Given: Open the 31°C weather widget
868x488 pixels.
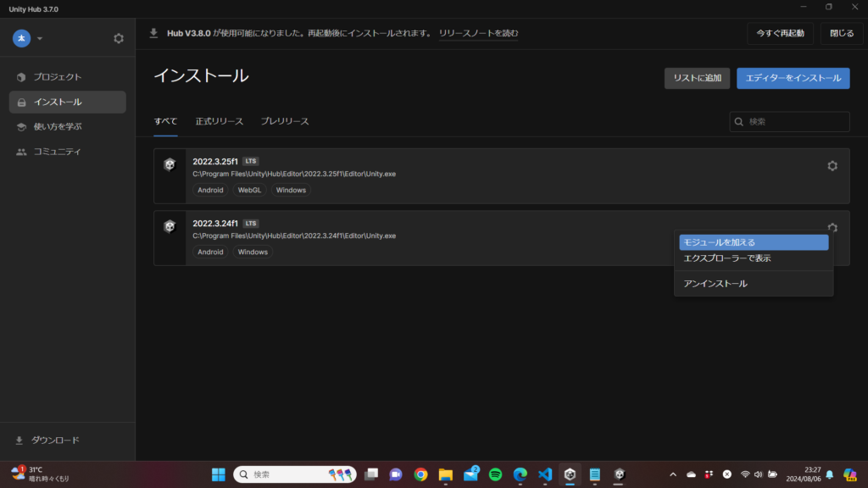Looking at the screenshot, I should pos(41,474).
